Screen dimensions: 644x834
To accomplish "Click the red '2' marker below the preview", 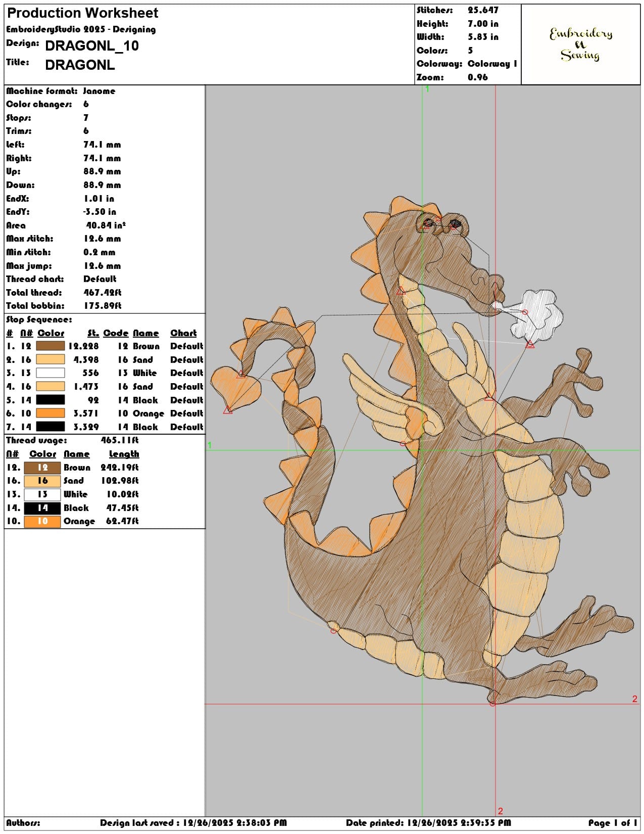I will (x=501, y=811).
